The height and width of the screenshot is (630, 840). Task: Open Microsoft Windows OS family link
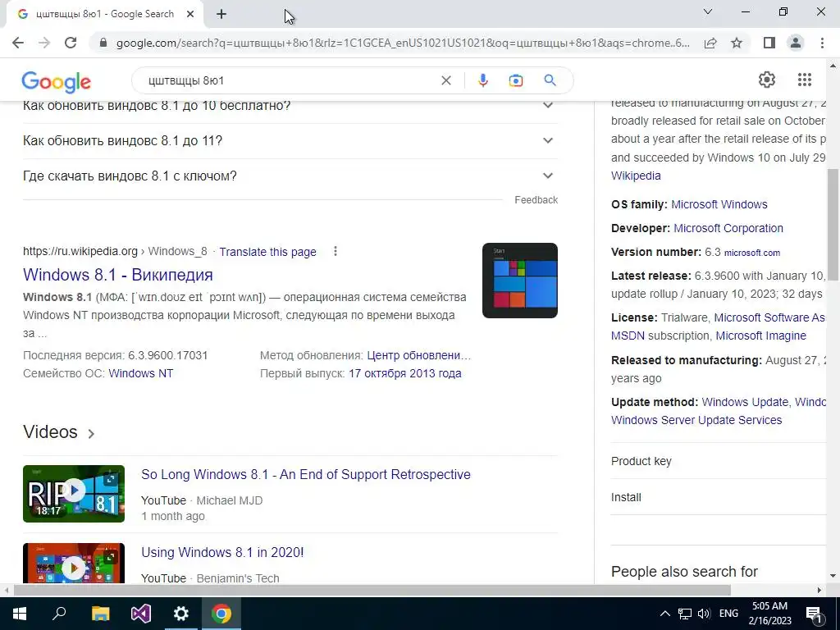pyautogui.click(x=719, y=204)
